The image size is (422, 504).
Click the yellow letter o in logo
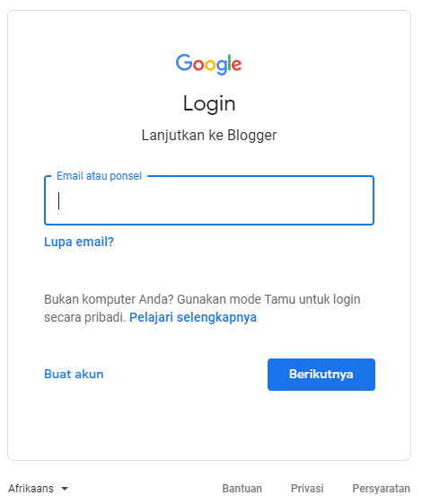pos(211,65)
